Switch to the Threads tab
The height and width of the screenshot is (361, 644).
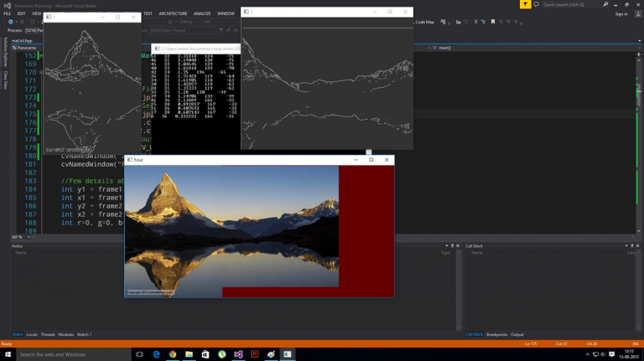(48, 334)
